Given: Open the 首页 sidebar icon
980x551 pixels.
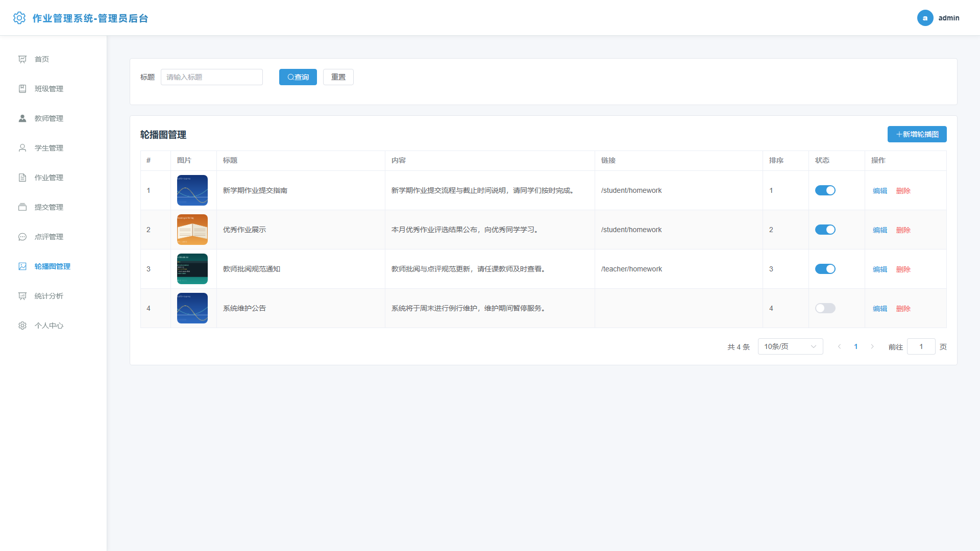Looking at the screenshot, I should (x=22, y=59).
